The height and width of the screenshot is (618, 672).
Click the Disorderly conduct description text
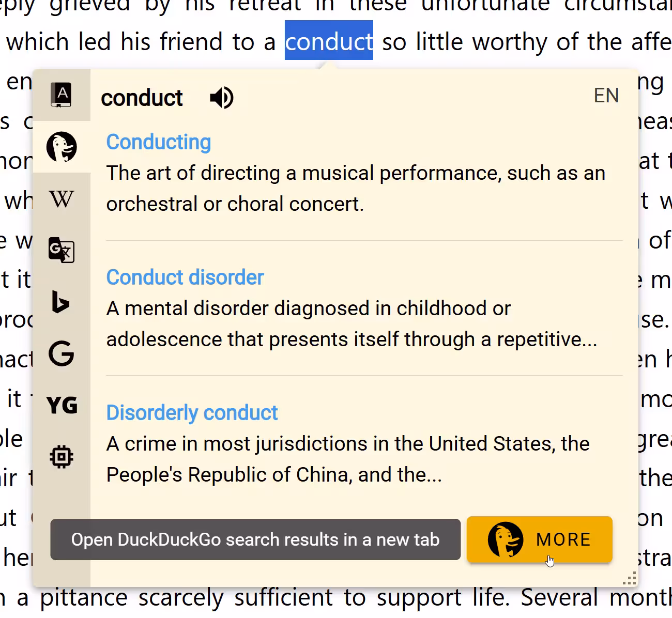[x=348, y=459]
